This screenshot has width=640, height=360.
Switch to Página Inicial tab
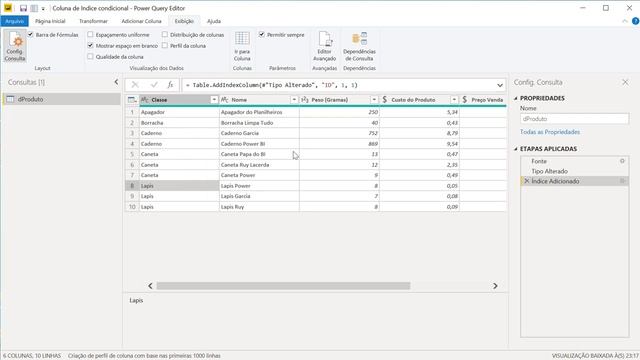tap(50, 21)
